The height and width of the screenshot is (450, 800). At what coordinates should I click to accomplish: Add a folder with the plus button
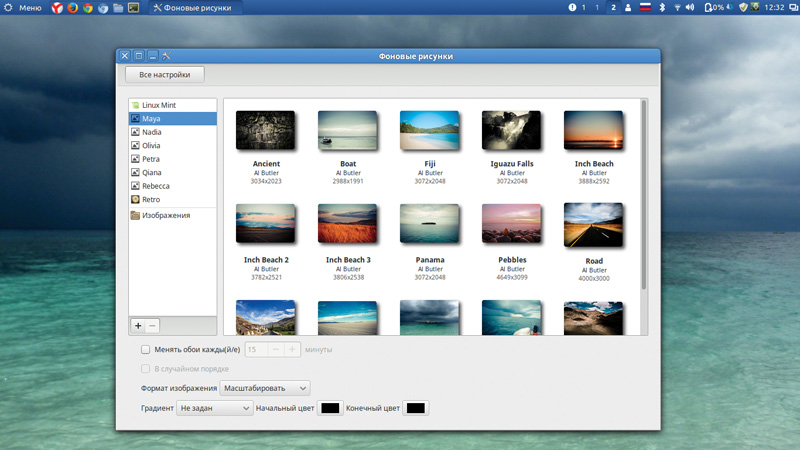point(138,326)
